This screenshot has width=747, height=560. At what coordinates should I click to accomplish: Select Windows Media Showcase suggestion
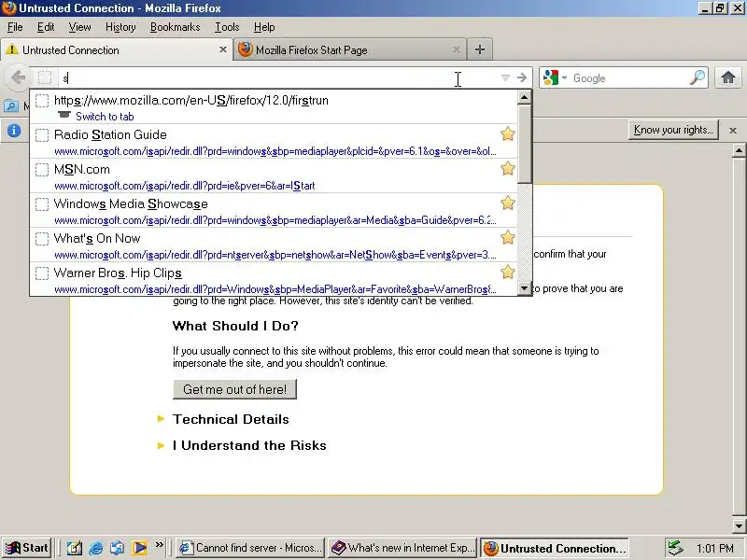click(x=274, y=211)
